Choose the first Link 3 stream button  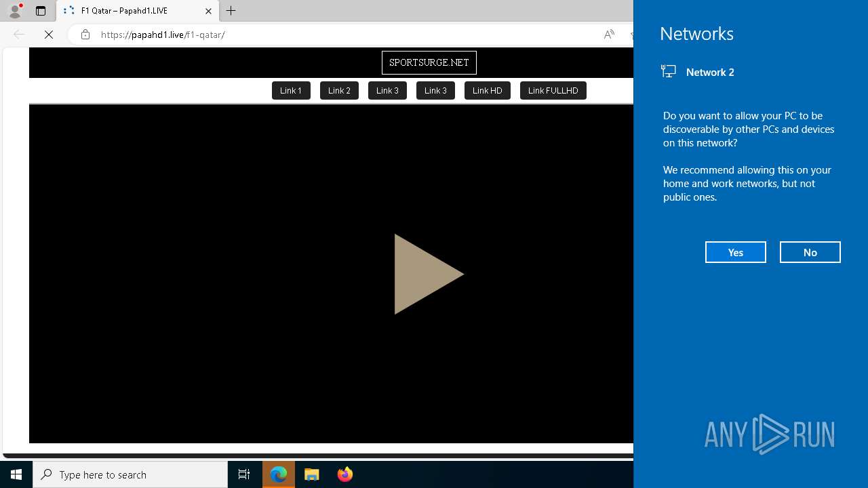[387, 90]
